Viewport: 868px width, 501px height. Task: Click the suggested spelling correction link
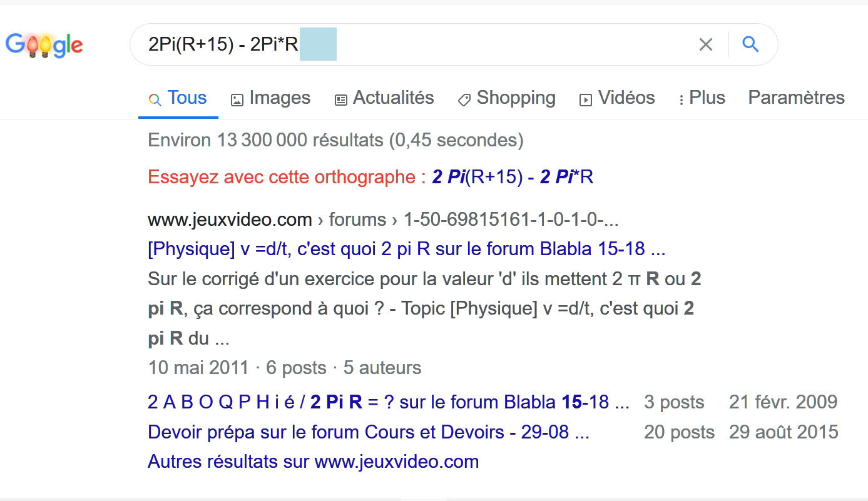point(513,178)
